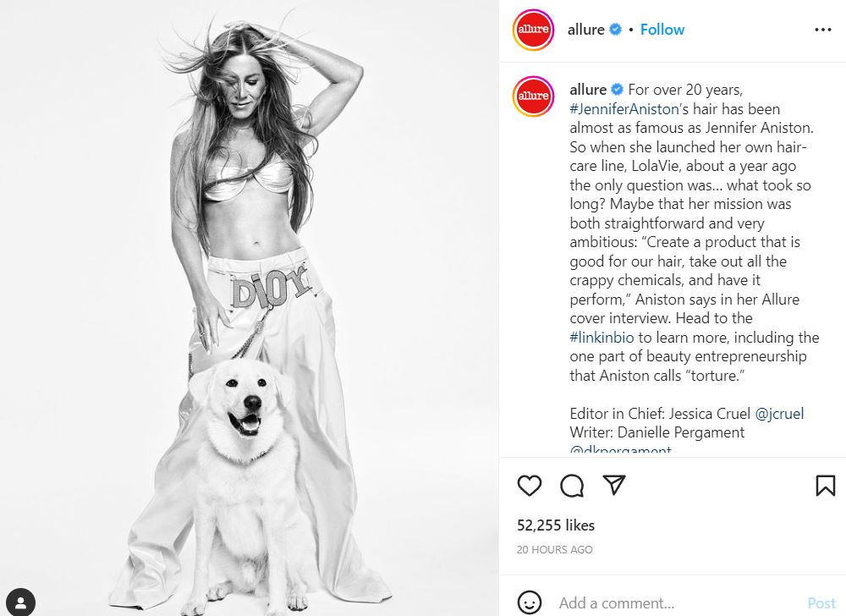Open comments with the speech bubble icon
Viewport: 846px width, 616px height.
[572, 486]
